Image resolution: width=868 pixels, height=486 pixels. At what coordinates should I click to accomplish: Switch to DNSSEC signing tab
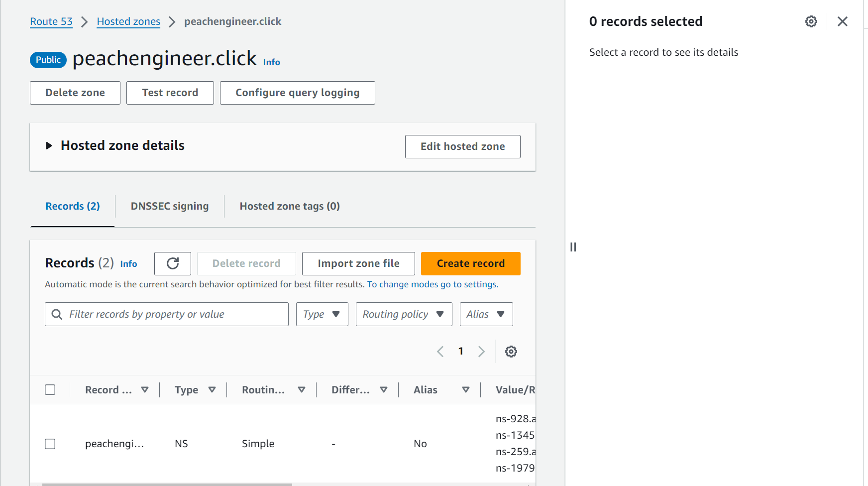click(x=170, y=206)
